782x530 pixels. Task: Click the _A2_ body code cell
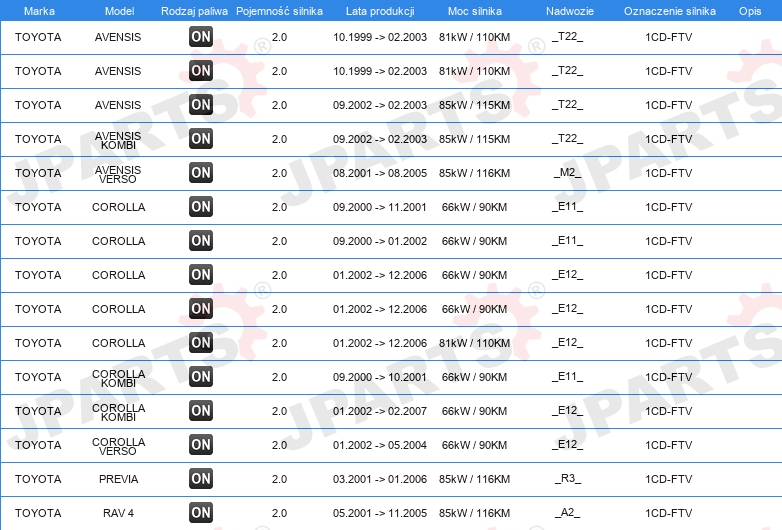pyautogui.click(x=568, y=513)
